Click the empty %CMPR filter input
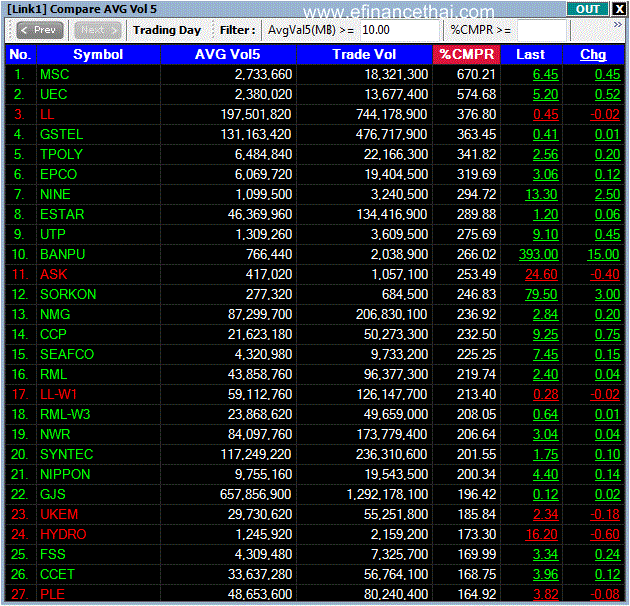Viewport: 630px width, 606px height. tap(542, 30)
